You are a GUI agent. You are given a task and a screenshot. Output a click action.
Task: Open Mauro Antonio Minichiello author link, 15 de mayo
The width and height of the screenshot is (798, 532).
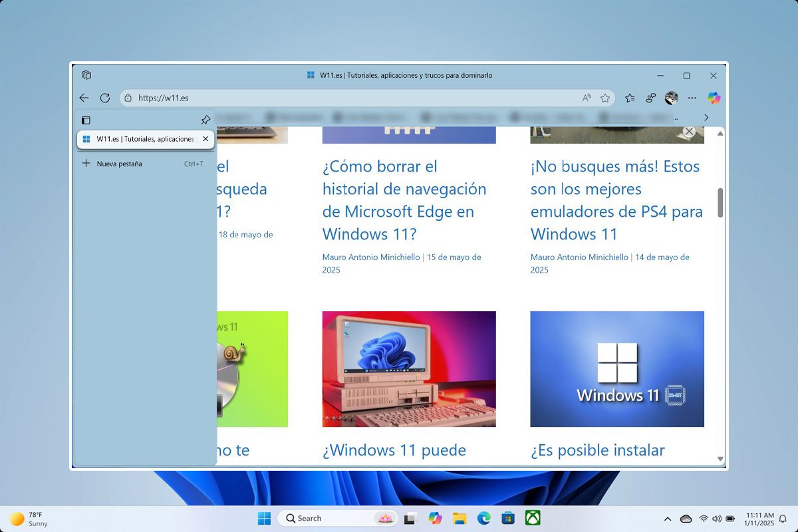click(371, 257)
